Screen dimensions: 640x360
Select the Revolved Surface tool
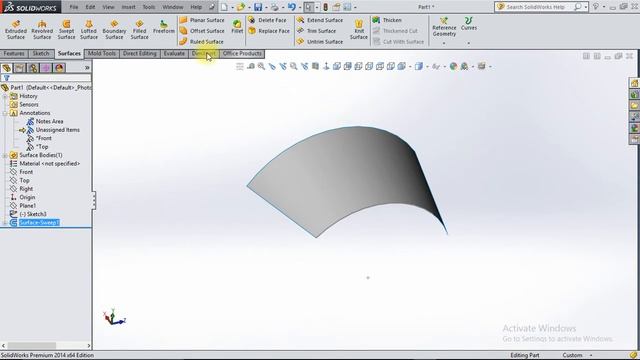pyautogui.click(x=42, y=30)
